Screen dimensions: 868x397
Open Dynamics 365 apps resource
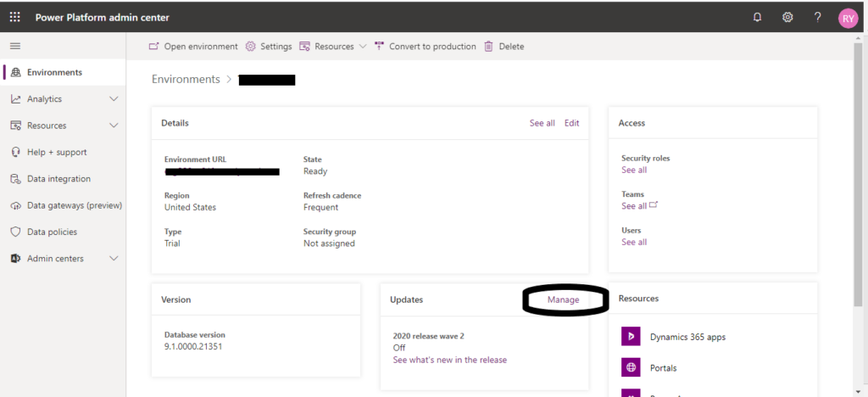(x=687, y=337)
